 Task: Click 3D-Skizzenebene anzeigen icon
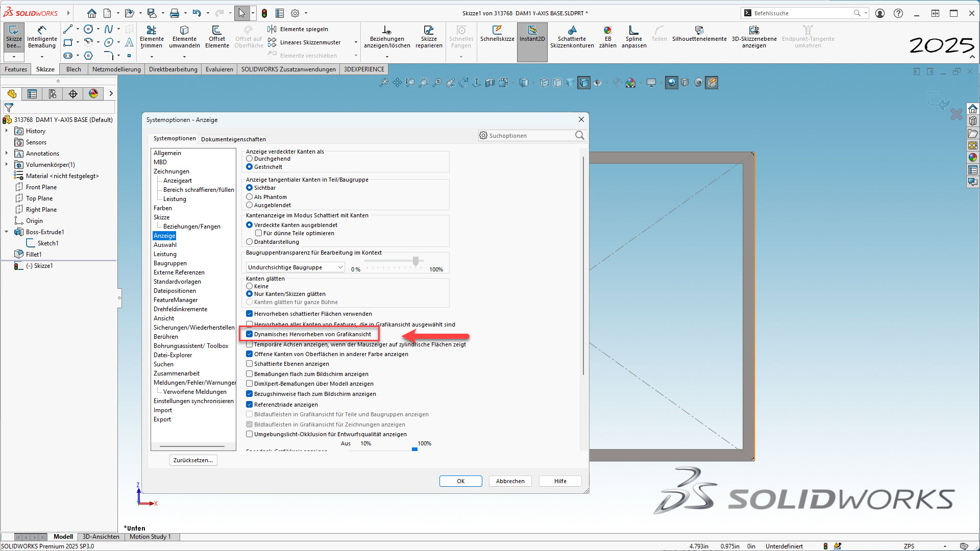pyautogui.click(x=754, y=36)
